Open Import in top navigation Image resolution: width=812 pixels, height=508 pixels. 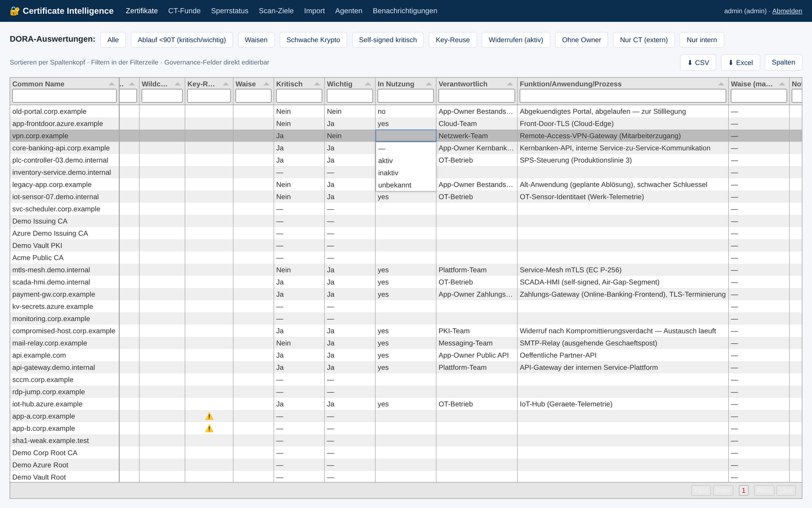click(314, 11)
